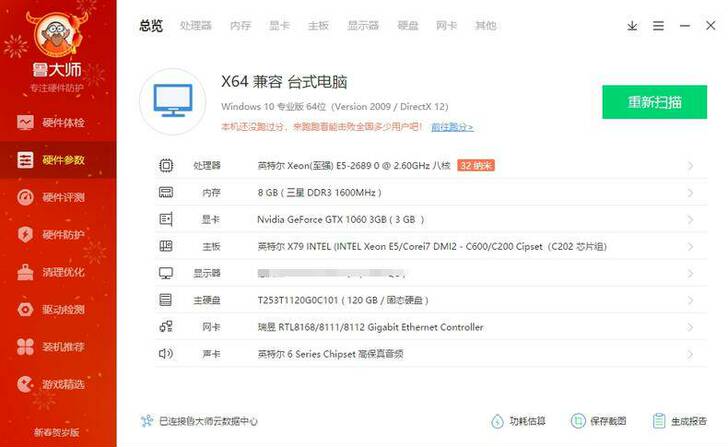Open 硬件评测 section

point(58,197)
